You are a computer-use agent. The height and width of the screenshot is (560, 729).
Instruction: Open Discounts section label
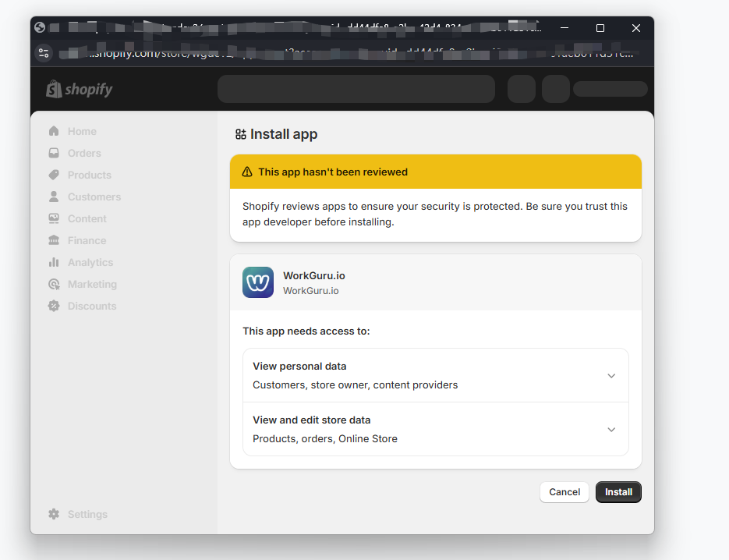pyautogui.click(x=92, y=306)
